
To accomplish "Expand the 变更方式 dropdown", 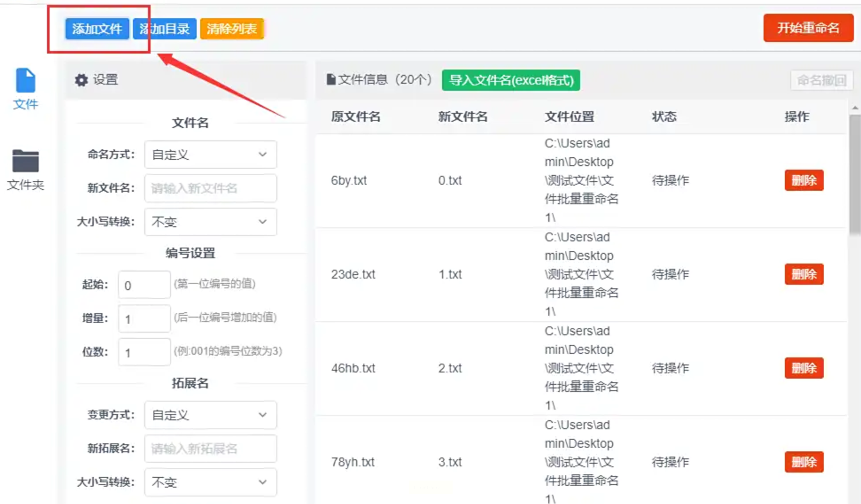I will (x=210, y=415).
